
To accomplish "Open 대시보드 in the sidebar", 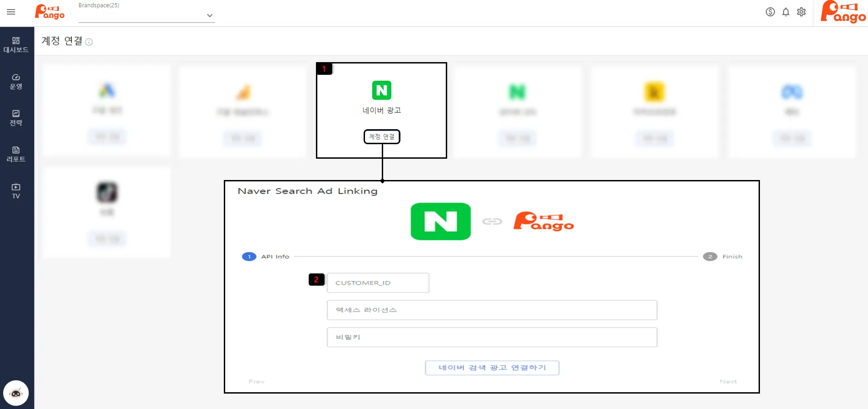I will [16, 45].
